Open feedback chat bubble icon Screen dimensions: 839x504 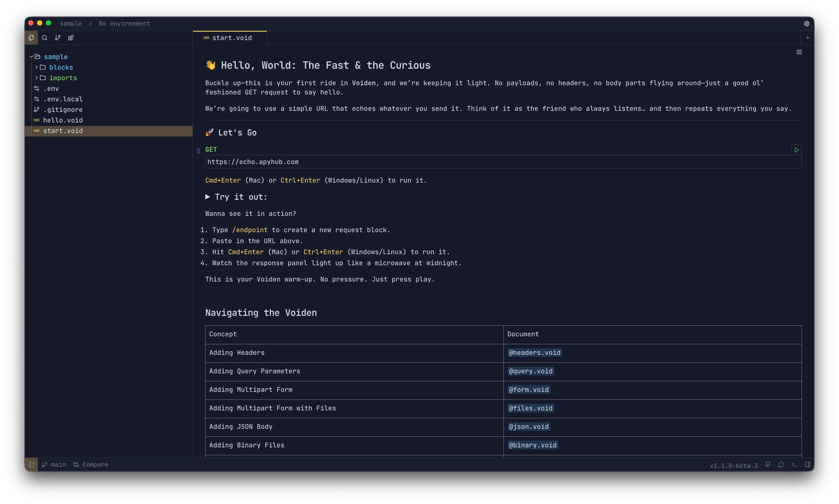(x=781, y=464)
